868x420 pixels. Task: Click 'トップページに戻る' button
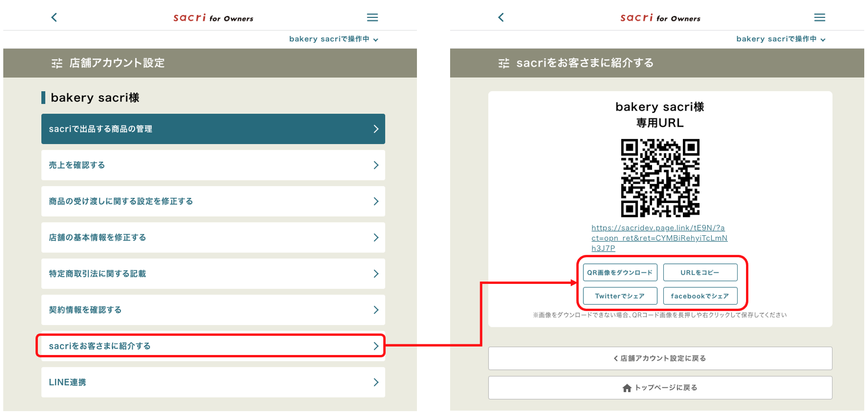pyautogui.click(x=660, y=388)
